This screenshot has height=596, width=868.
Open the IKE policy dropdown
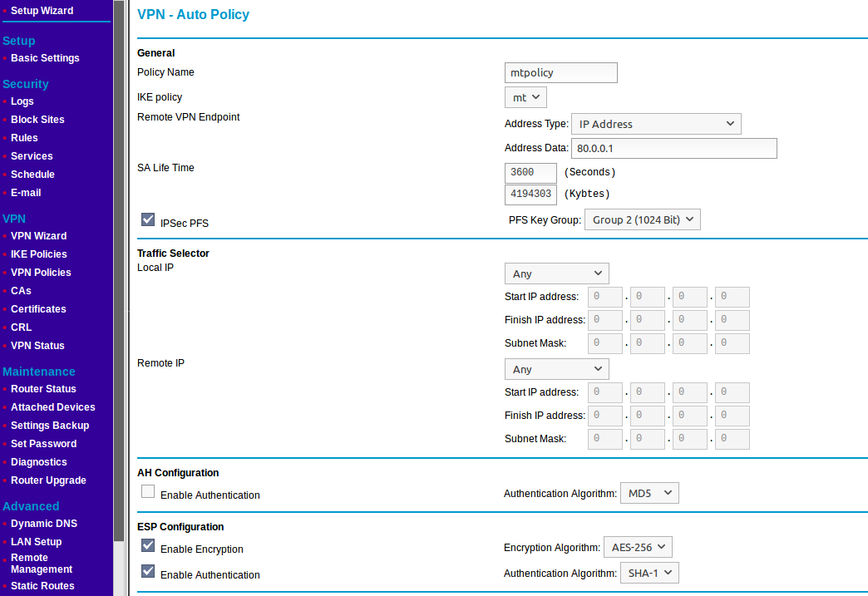coord(525,97)
